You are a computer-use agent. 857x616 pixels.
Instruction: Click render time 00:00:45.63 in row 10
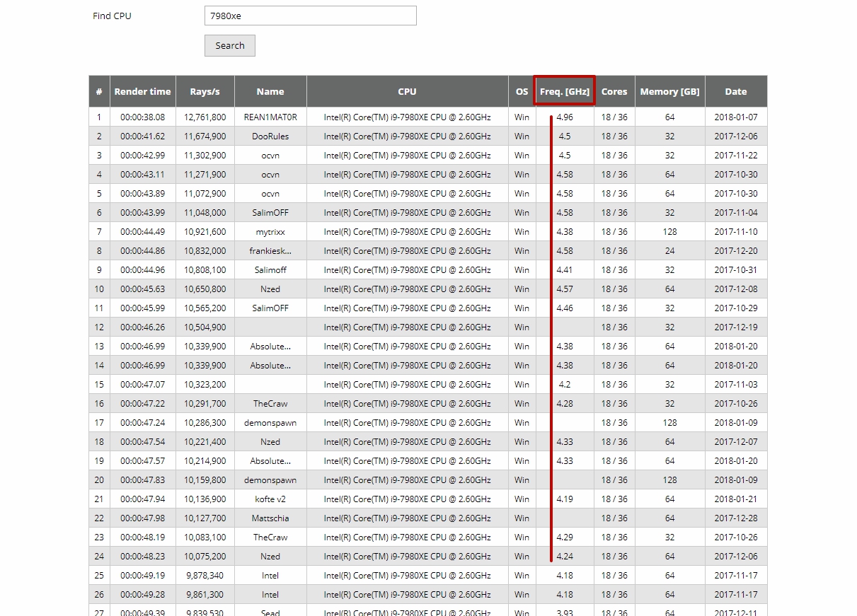pyautogui.click(x=142, y=289)
